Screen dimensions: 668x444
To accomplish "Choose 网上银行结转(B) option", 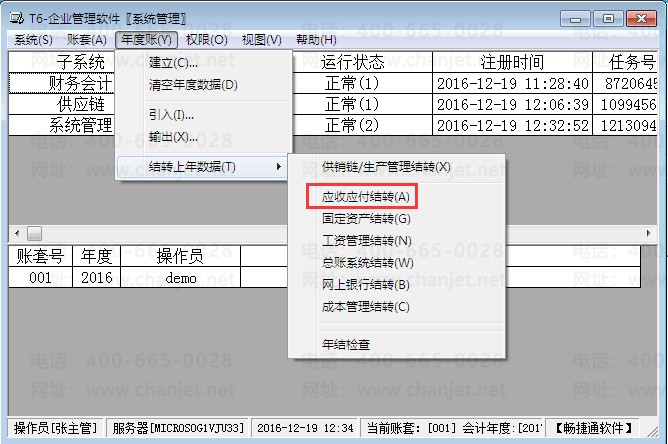I will click(366, 285).
